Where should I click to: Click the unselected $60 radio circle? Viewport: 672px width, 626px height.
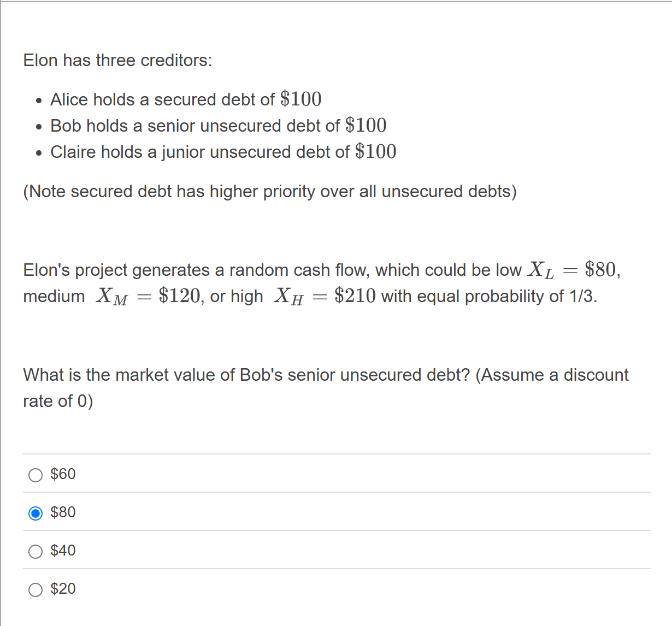click(x=35, y=475)
